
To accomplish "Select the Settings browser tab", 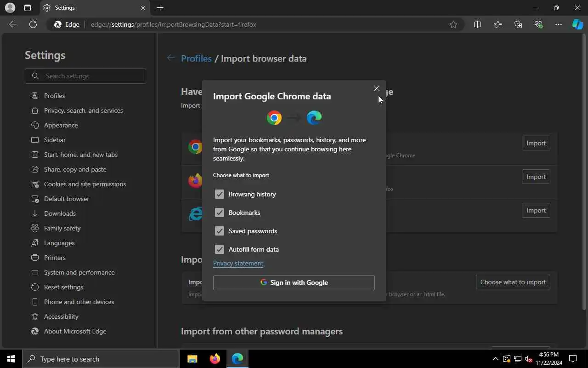I will (x=94, y=8).
